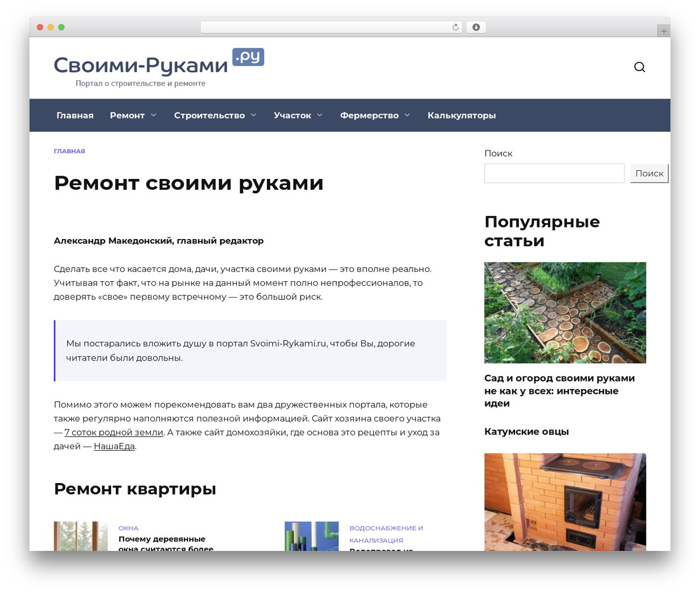Image resolution: width=700 pixels, height=593 pixels.
Task: Click author line Александр Македонский, главный редактор
Action: [159, 241]
